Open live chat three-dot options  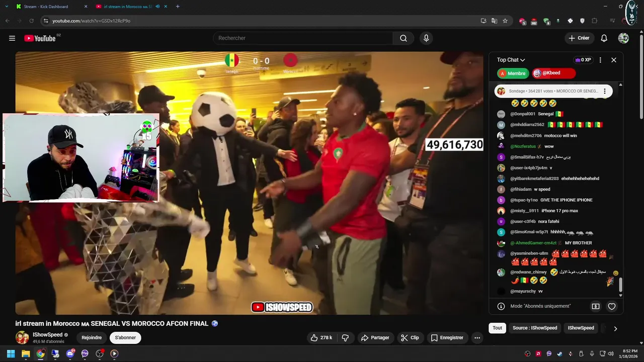600,60
